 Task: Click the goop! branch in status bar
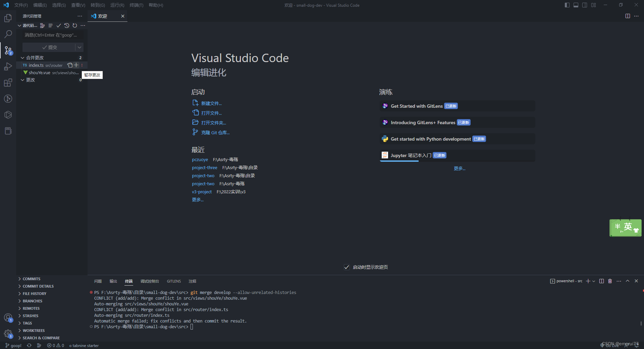pos(13,345)
